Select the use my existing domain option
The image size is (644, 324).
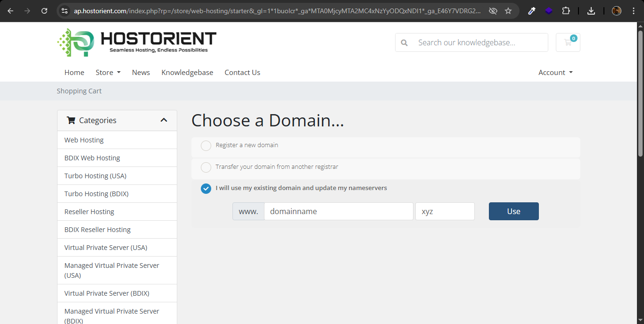(206, 189)
